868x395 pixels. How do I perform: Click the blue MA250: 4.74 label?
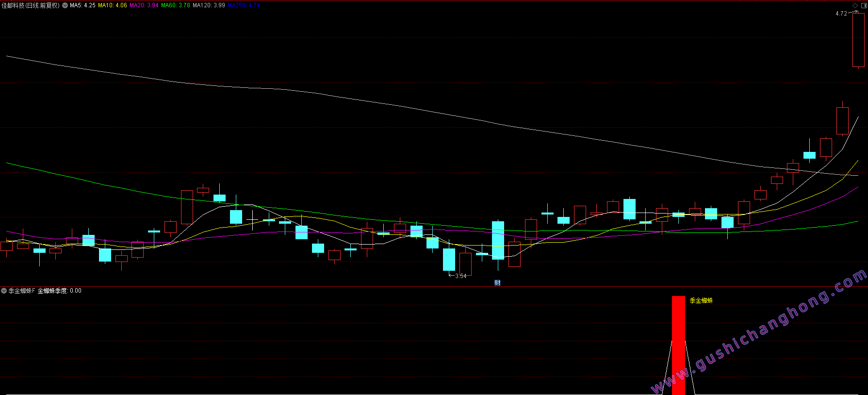point(244,5)
